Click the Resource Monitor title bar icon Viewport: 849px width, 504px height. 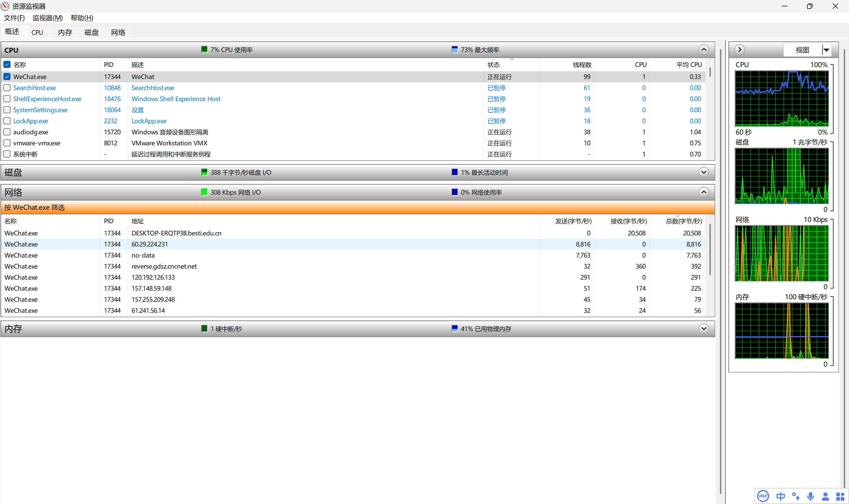(x=5, y=6)
